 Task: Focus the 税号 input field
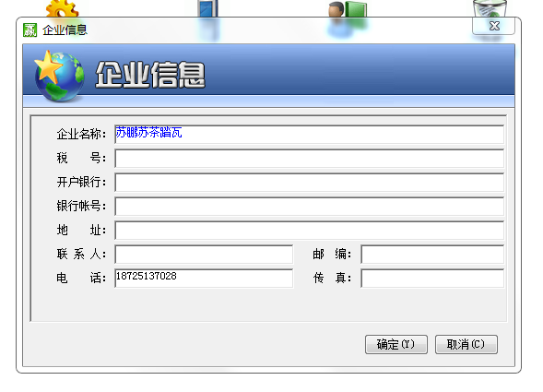(x=309, y=159)
